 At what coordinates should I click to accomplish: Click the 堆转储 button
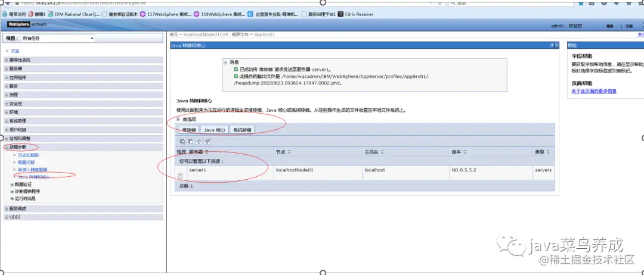[x=190, y=130]
